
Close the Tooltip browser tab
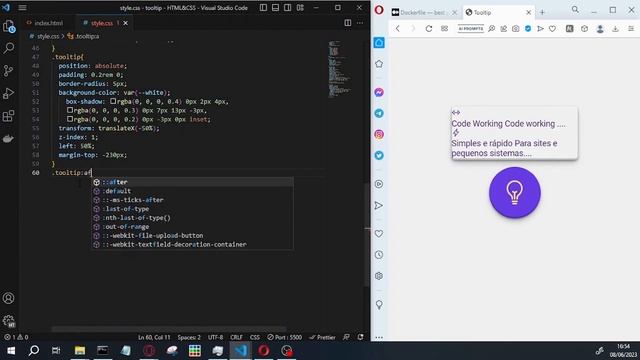(529, 13)
